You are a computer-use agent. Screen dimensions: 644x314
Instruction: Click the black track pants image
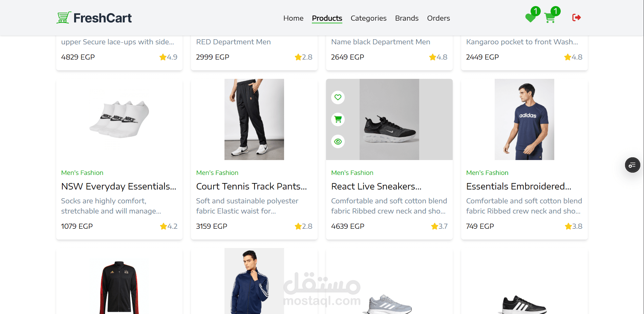point(254,119)
